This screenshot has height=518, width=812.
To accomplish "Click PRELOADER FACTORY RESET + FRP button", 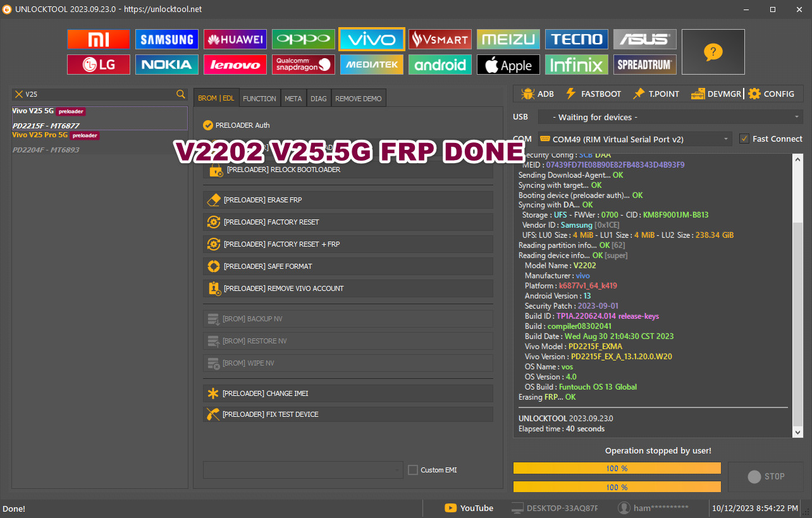I will coord(348,244).
